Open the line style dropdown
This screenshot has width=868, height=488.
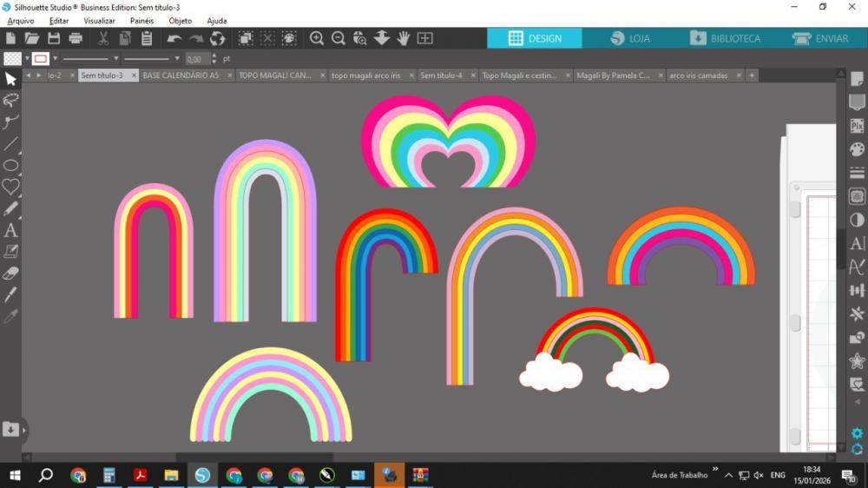click(116, 59)
